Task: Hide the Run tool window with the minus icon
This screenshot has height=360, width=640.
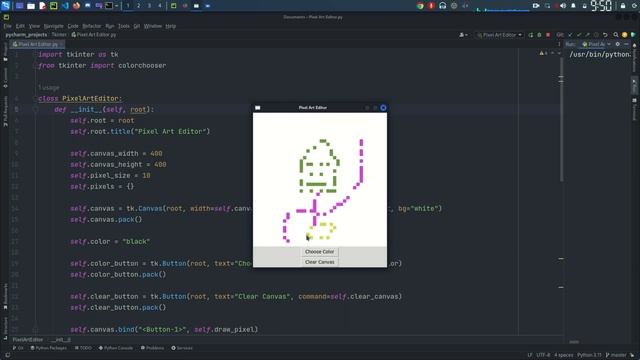Action: point(627,44)
